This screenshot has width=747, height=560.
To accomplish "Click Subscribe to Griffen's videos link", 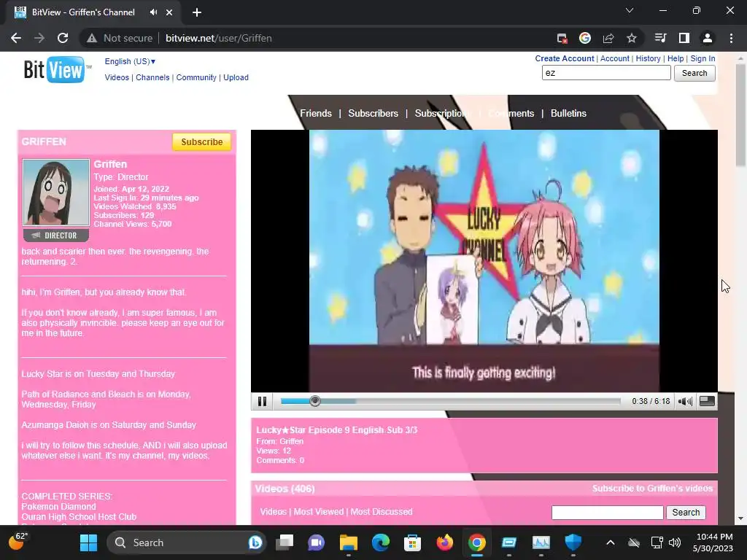I will point(652,489).
